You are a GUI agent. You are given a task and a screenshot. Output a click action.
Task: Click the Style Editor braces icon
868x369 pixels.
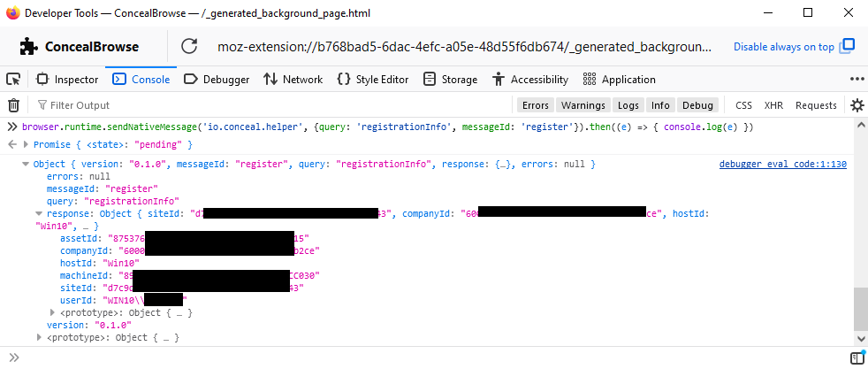343,80
